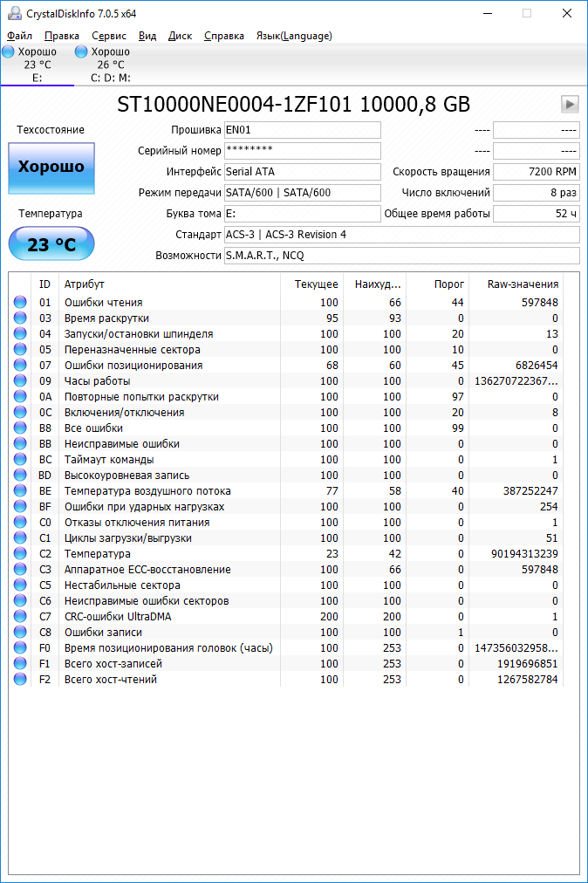Screen dimensions: 588x883
Task: Click status orb for disk E:
Action: pyautogui.click(x=8, y=52)
